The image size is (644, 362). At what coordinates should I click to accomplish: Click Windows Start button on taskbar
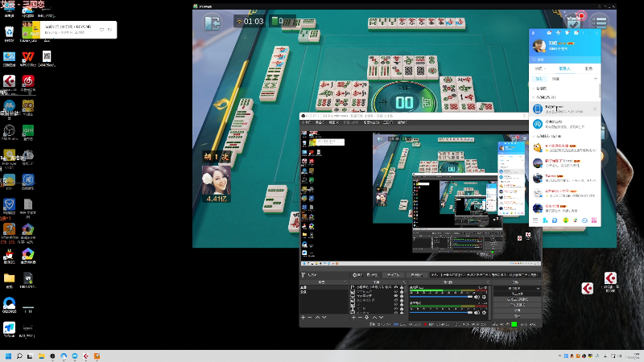point(8,356)
